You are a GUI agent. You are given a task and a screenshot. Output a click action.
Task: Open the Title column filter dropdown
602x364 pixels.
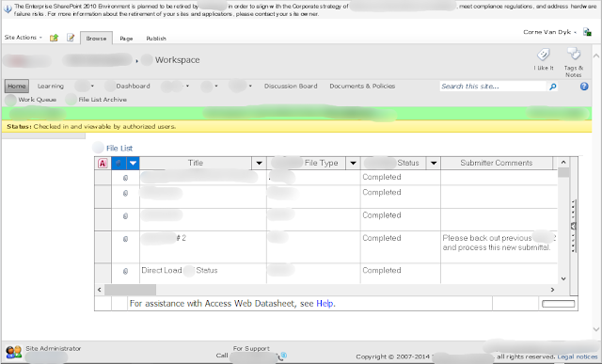[x=260, y=163]
